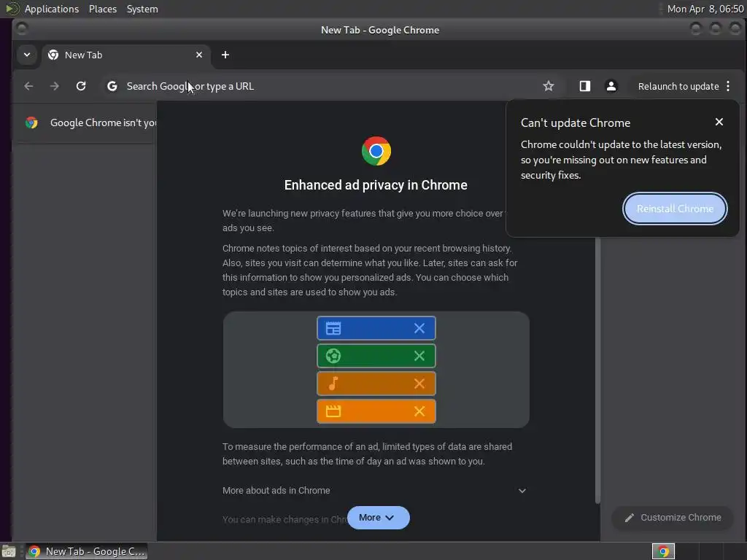Click the browser forward arrow
747x560 pixels.
(x=55, y=86)
